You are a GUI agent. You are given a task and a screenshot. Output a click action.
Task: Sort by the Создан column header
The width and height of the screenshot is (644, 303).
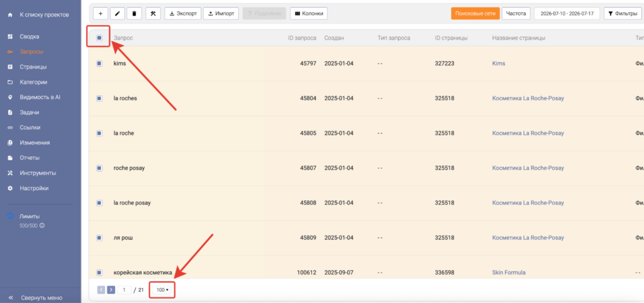(334, 38)
